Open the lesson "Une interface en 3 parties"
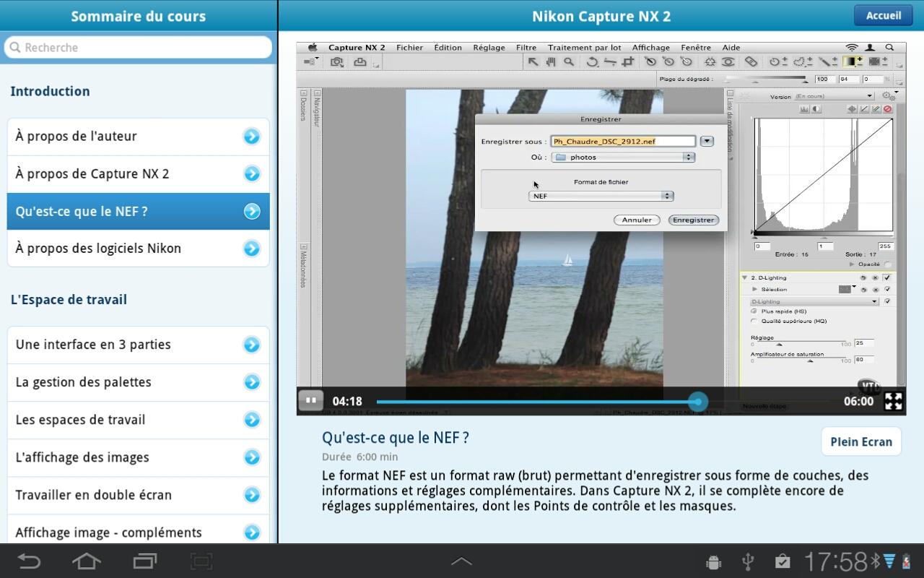The width and height of the screenshot is (924, 578). pyautogui.click(x=138, y=345)
